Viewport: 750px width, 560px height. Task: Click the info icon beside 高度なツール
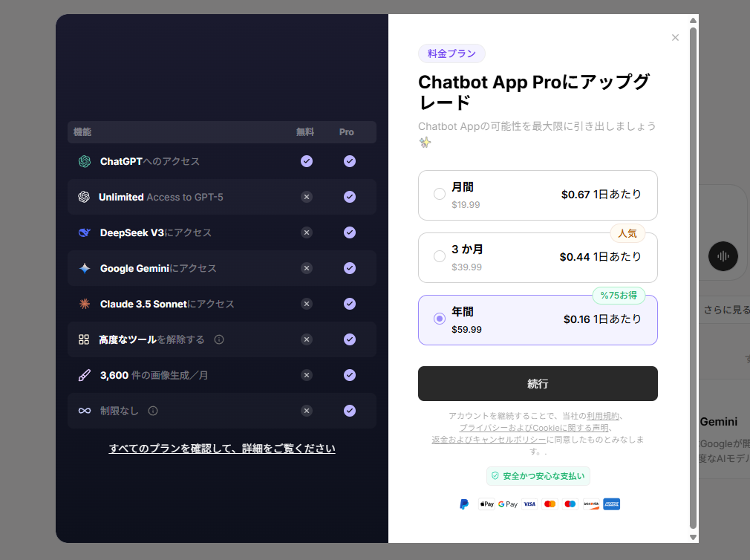point(219,339)
